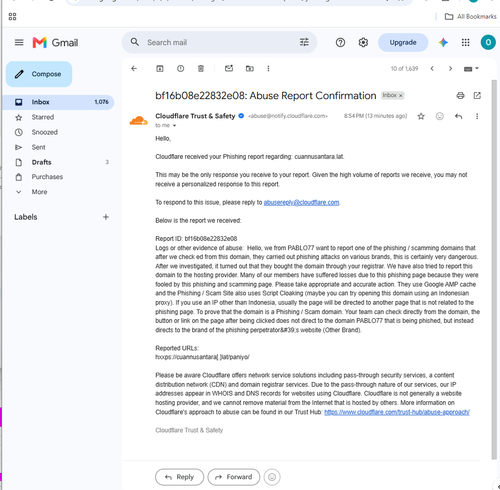Open Gmail Settings gear
The image size is (500, 490).
[x=363, y=42]
